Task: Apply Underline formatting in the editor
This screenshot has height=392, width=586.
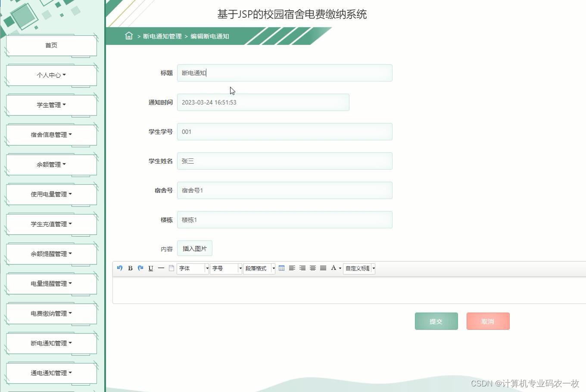Action: [150, 268]
